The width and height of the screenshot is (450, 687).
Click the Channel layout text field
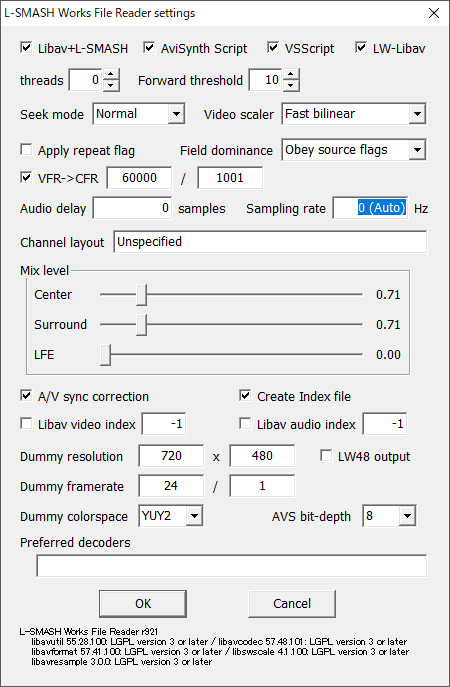tap(270, 242)
